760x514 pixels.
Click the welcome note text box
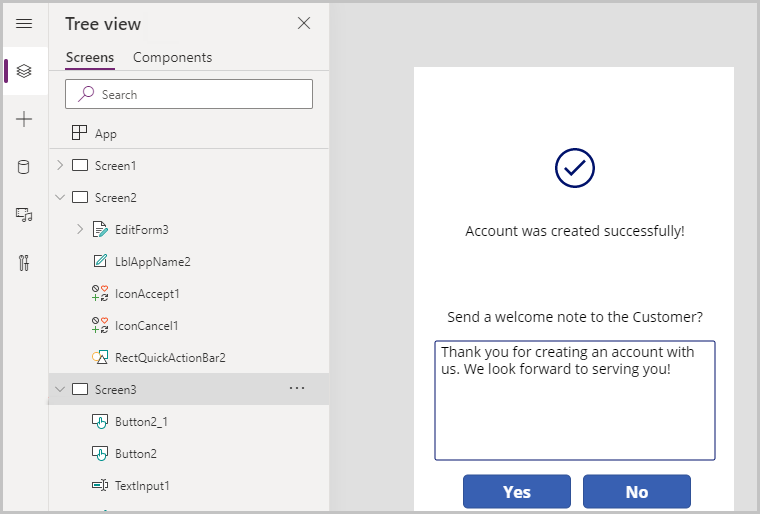coord(575,401)
